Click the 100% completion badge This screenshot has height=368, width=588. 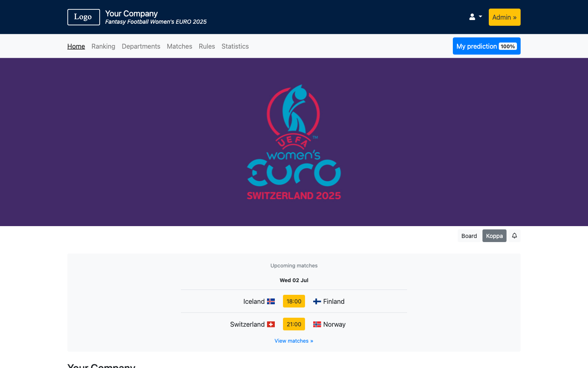point(508,46)
